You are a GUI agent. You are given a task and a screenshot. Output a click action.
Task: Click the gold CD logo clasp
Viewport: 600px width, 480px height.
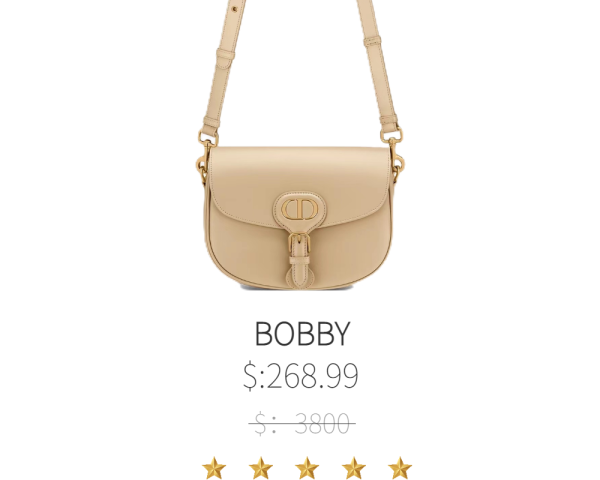[300, 209]
